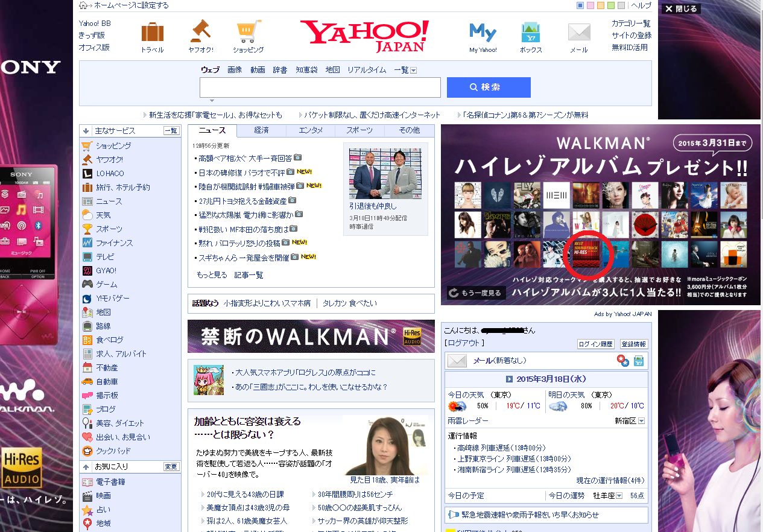Click the GYAO! icon in sidebar
763x532 pixels.
87,271
